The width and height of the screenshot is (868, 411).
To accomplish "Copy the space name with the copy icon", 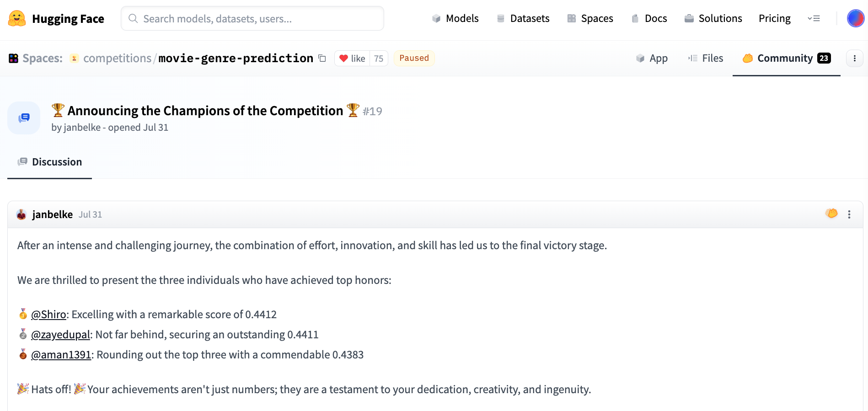I will [322, 58].
